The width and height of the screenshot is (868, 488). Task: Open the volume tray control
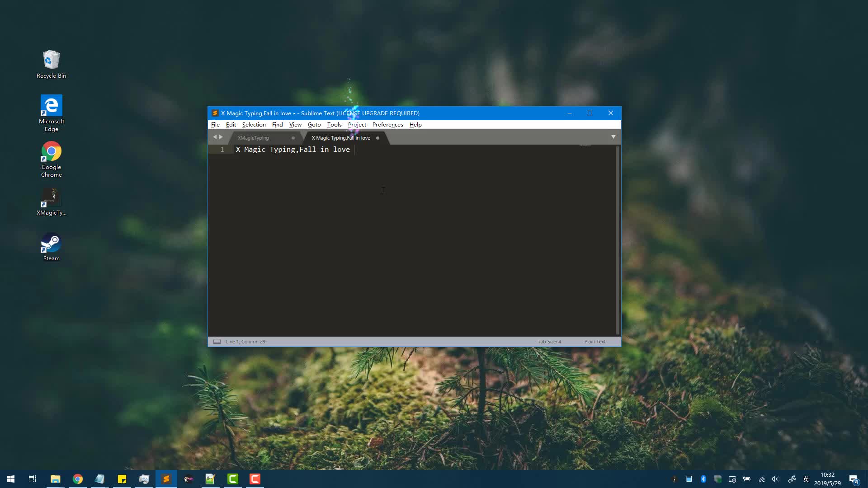pyautogui.click(x=775, y=479)
